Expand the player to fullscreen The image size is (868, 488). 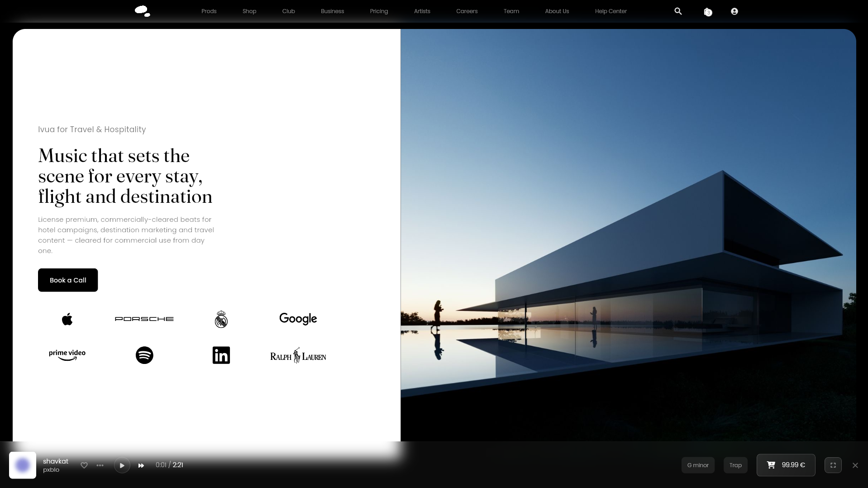pos(833,465)
